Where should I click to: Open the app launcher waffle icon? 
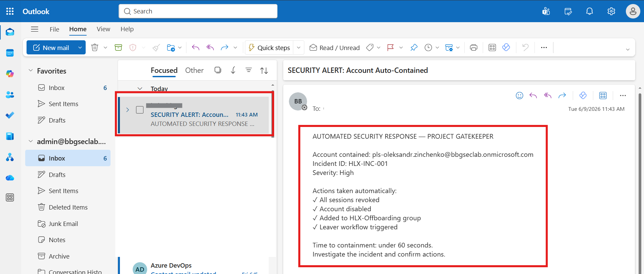tap(10, 11)
